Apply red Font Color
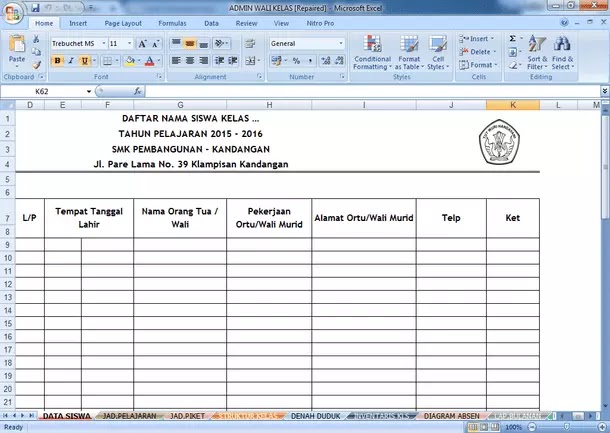This screenshot has height=433, width=610. click(x=149, y=61)
